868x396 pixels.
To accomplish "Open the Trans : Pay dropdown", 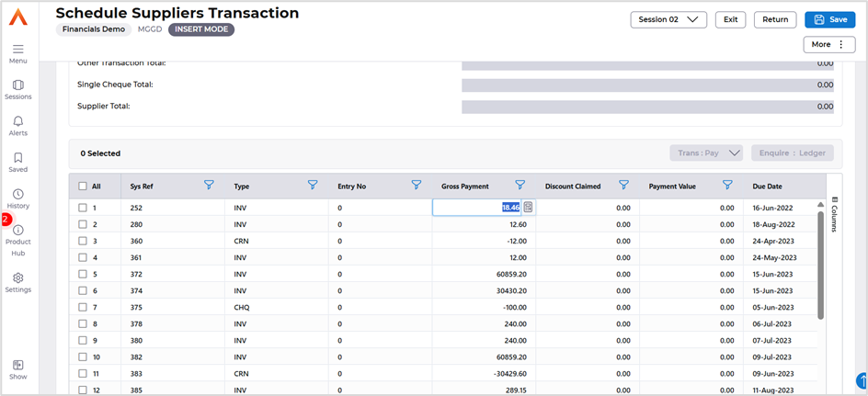I will pos(705,153).
